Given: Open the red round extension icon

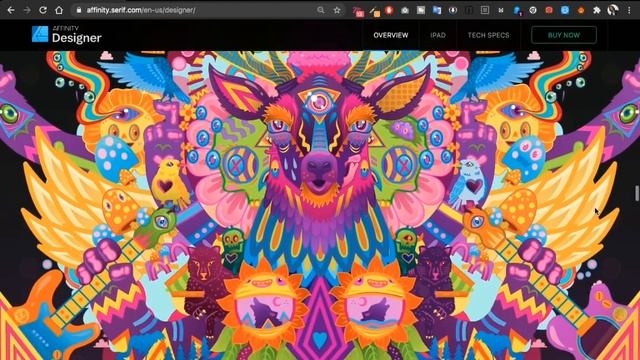Looking at the screenshot, I should [x=389, y=10].
